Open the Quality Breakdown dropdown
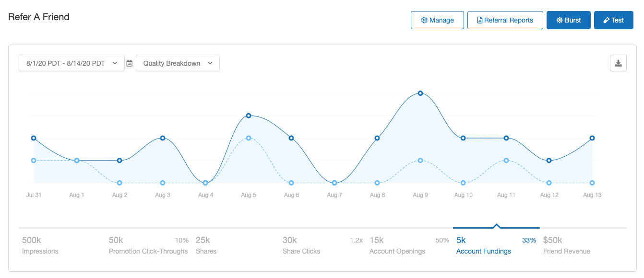The height and width of the screenshot is (278, 644). tap(178, 63)
